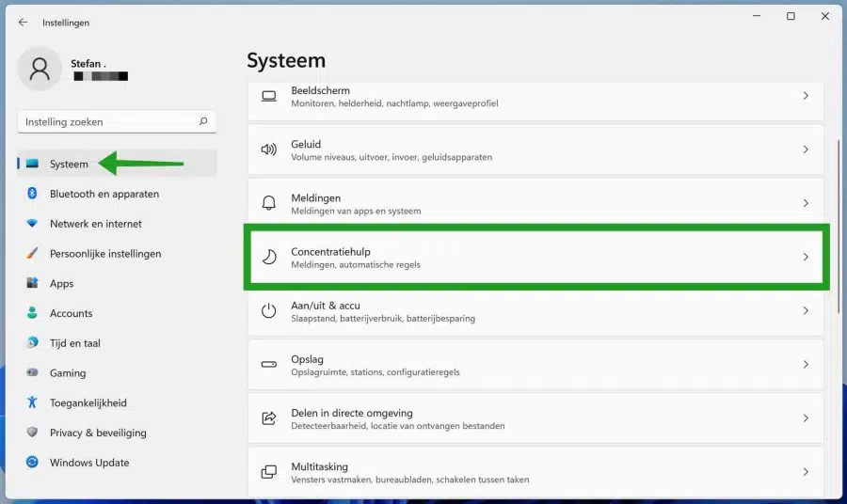Click the Instelling zoeken search field
Screen dimensions: 847x504
coord(117,122)
